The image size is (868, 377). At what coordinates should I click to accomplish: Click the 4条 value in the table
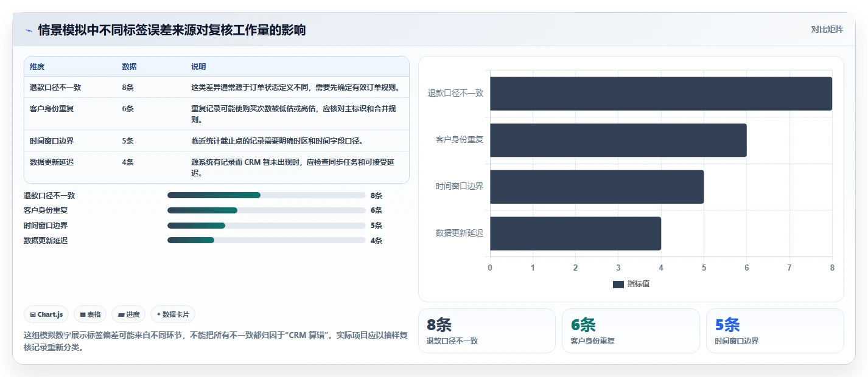(x=128, y=162)
